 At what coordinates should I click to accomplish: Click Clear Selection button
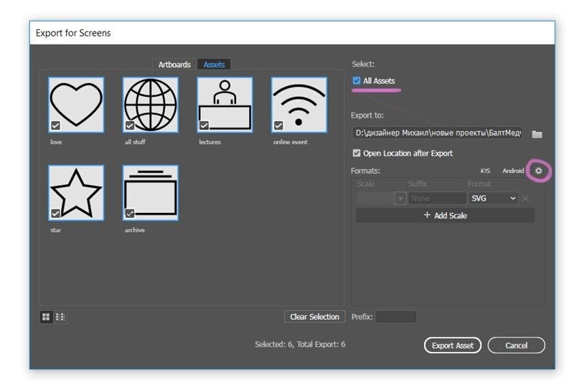pos(314,317)
